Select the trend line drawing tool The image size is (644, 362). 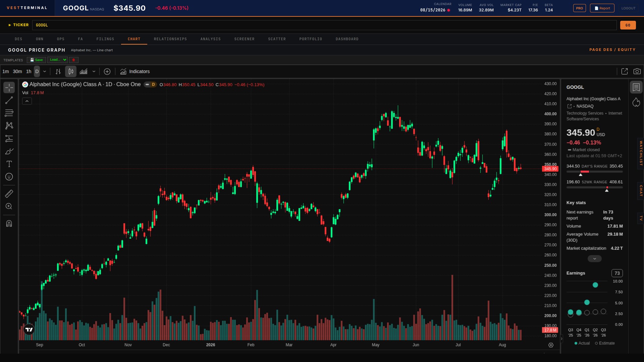9,100
